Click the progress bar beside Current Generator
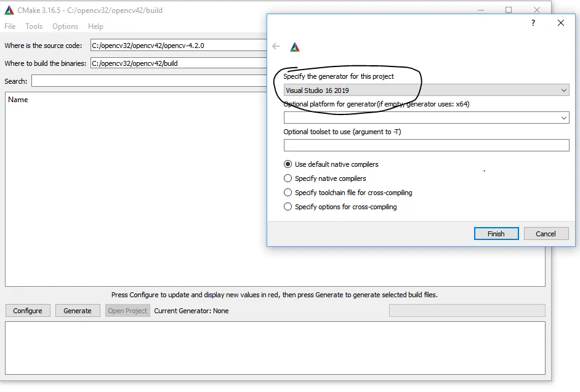The height and width of the screenshot is (392, 580). tap(467, 311)
